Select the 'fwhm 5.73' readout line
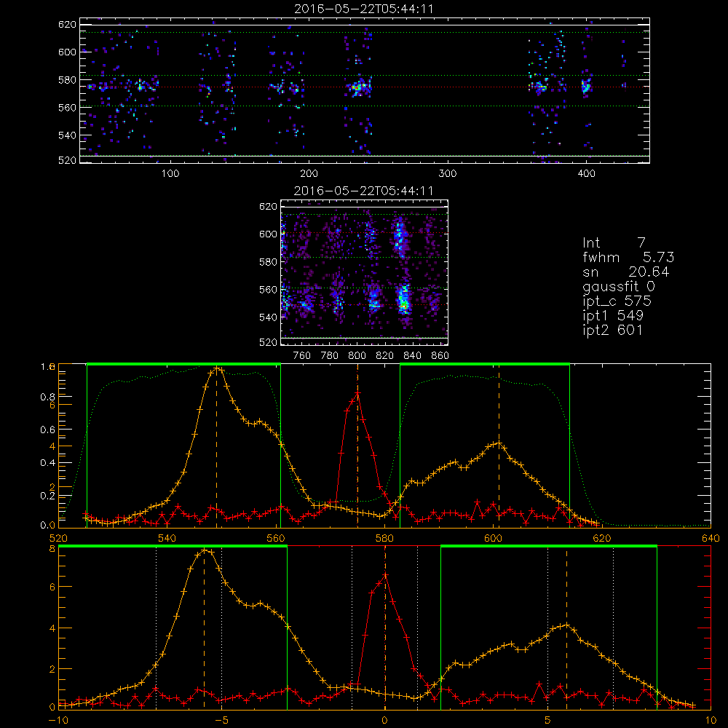This screenshot has height=728, width=728. pyautogui.click(x=628, y=257)
